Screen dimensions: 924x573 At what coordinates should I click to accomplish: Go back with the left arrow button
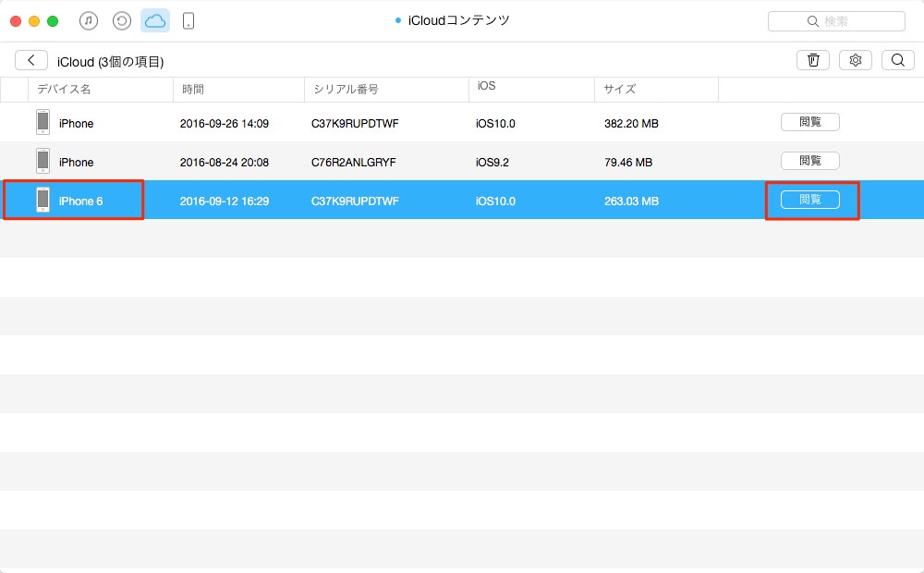[31, 60]
